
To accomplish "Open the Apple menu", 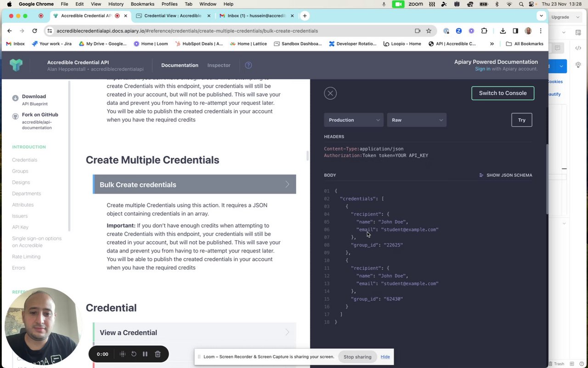I will (x=9, y=4).
